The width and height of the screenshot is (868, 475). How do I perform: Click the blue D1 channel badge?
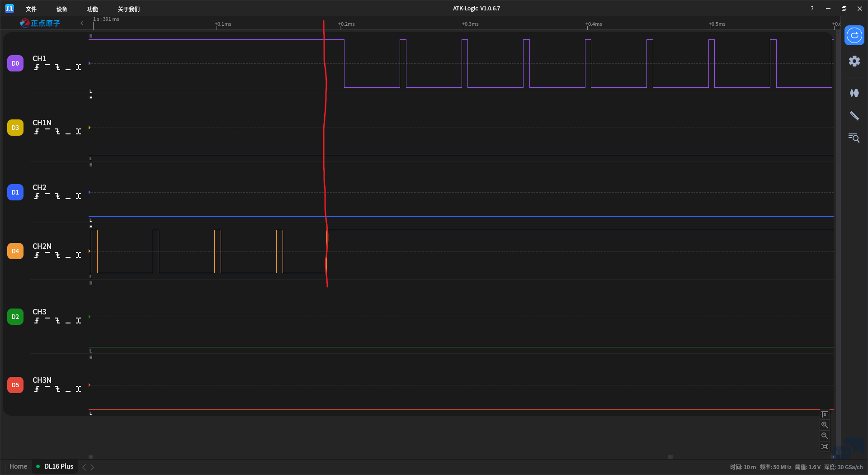coord(15,192)
